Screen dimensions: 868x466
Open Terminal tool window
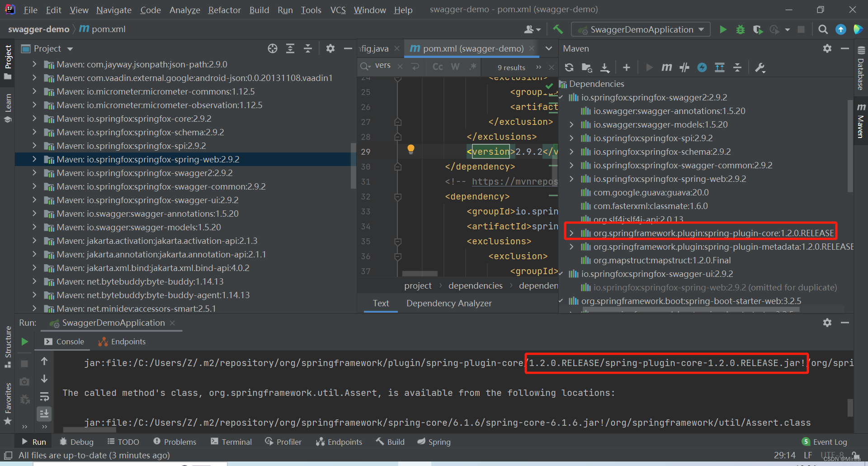tap(231, 442)
